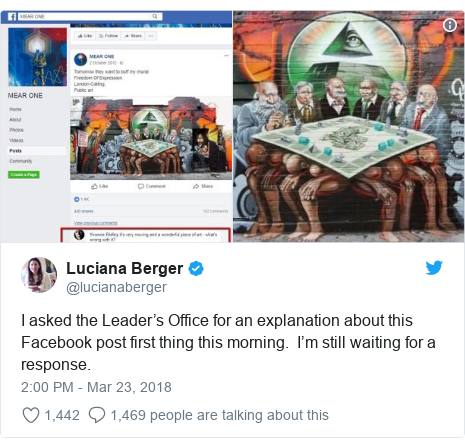The width and height of the screenshot is (465, 448).
Task: Click the tweet timestamp 2:00 PM - Mar 23, 2018
Action: [96, 387]
